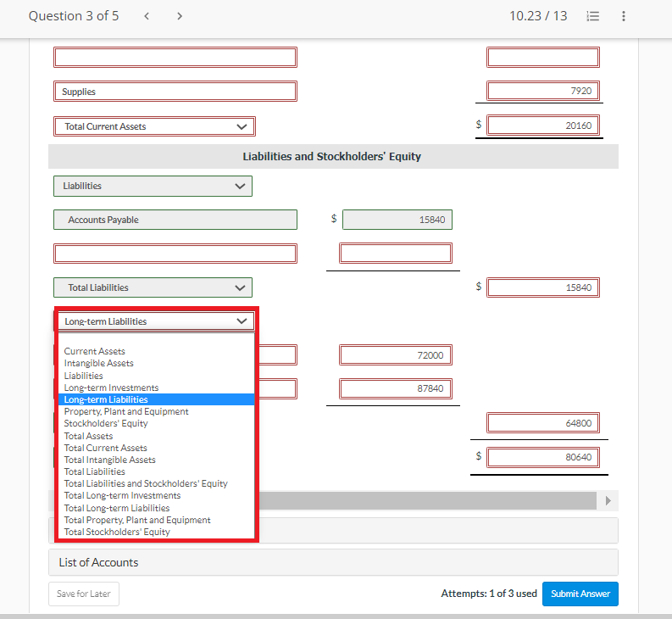672x619 pixels.
Task: Click the 7920 amount field
Action: point(543,91)
